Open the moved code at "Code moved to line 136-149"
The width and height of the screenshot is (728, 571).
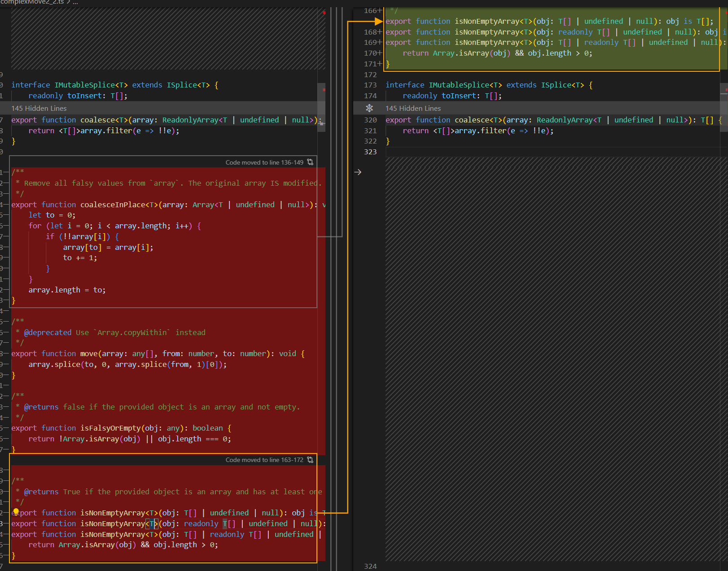click(x=264, y=162)
